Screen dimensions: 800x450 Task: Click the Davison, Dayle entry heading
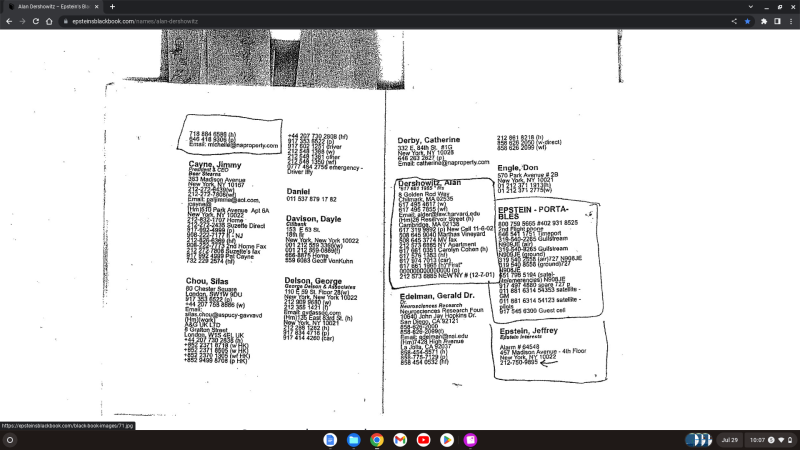pos(313,219)
